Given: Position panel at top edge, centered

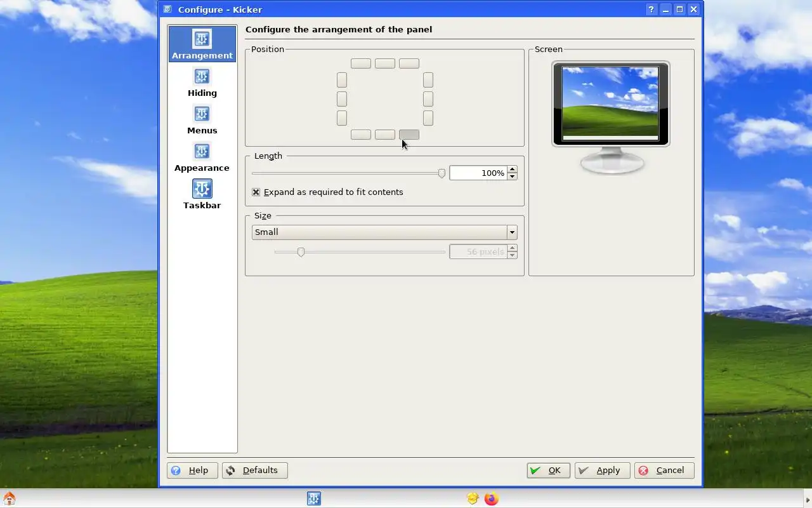Looking at the screenshot, I should (x=385, y=63).
